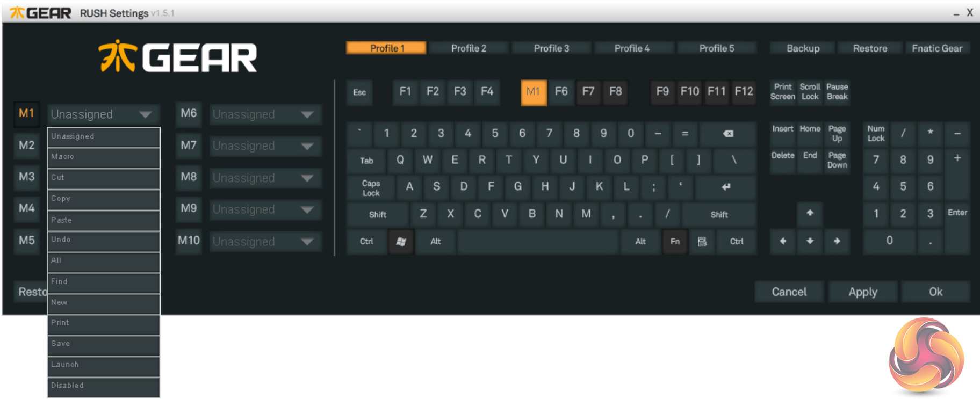Viewport: 980px width, 399px height.
Task: Select the numpad Enter key
Action: tap(957, 227)
